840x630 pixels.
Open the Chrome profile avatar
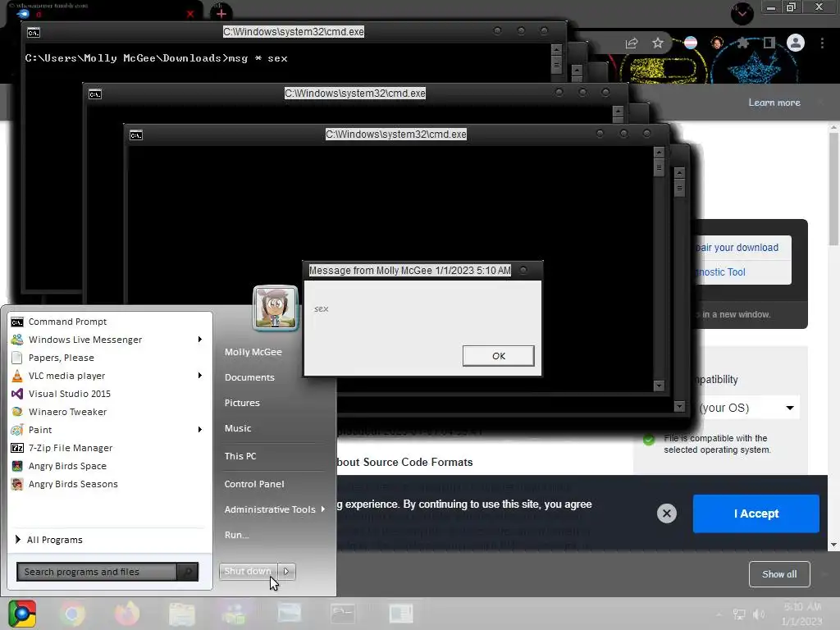tap(796, 43)
